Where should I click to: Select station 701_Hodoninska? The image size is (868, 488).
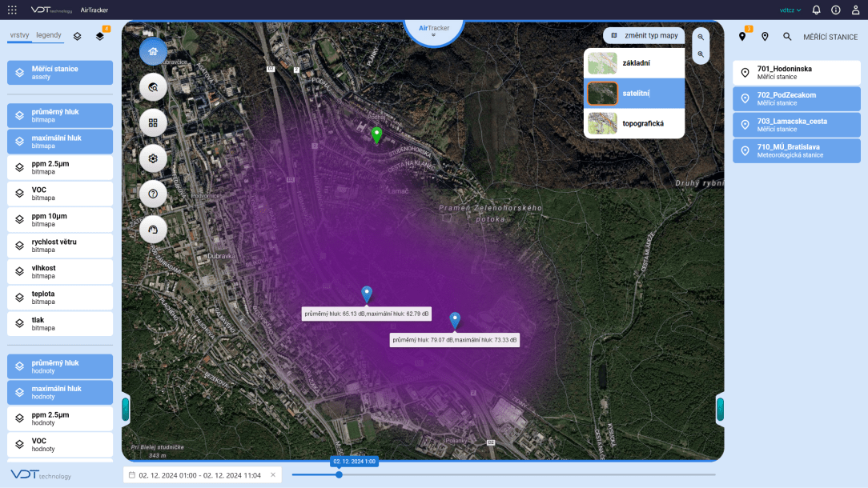[796, 73]
